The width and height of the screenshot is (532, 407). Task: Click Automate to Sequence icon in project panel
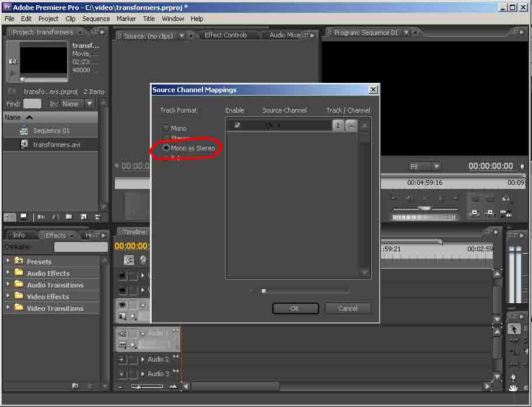point(41,217)
